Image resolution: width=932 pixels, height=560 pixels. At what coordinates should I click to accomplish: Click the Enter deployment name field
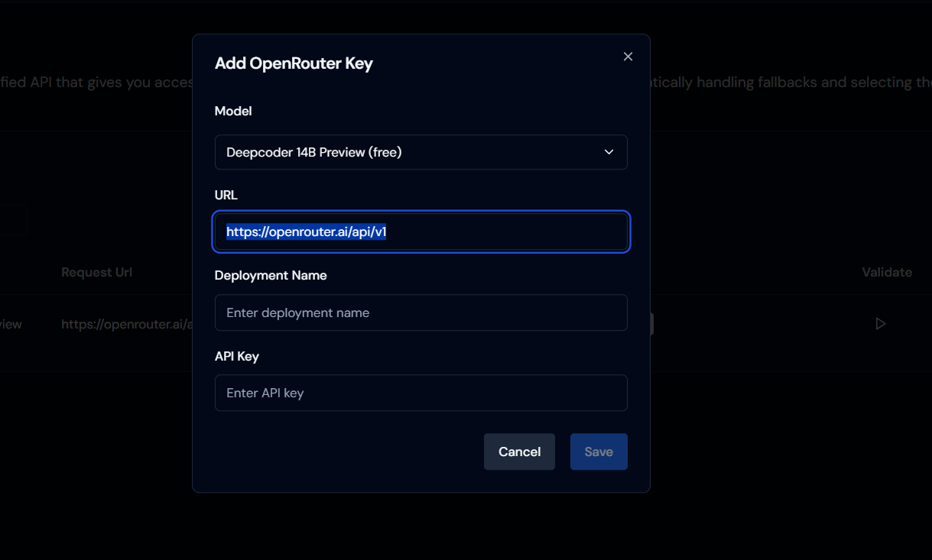(421, 312)
